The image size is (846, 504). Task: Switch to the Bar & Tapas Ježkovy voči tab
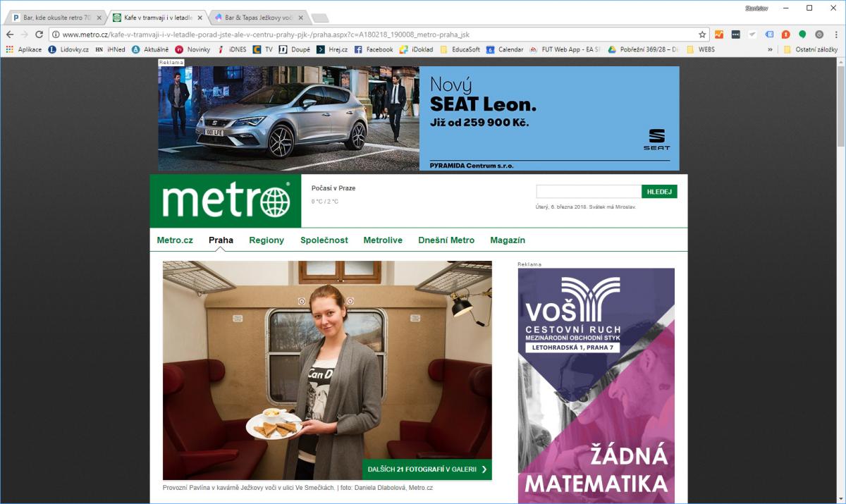(258, 17)
